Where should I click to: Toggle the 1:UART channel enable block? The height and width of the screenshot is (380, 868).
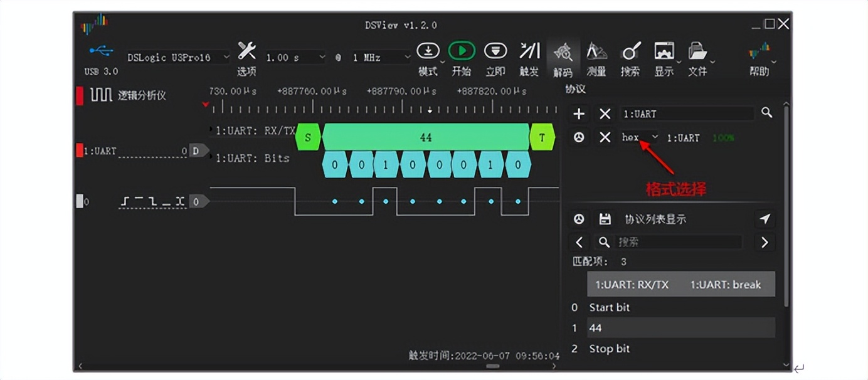(x=80, y=150)
